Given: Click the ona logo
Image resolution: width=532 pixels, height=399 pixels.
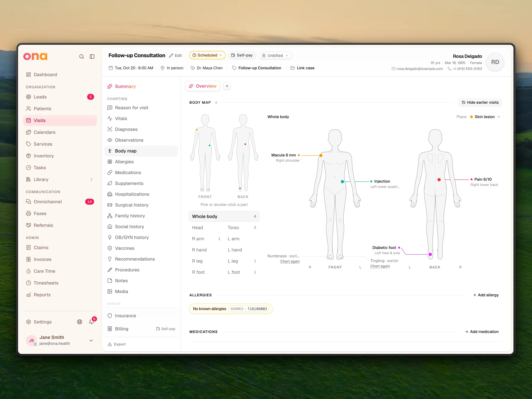Looking at the screenshot, I should point(35,56).
